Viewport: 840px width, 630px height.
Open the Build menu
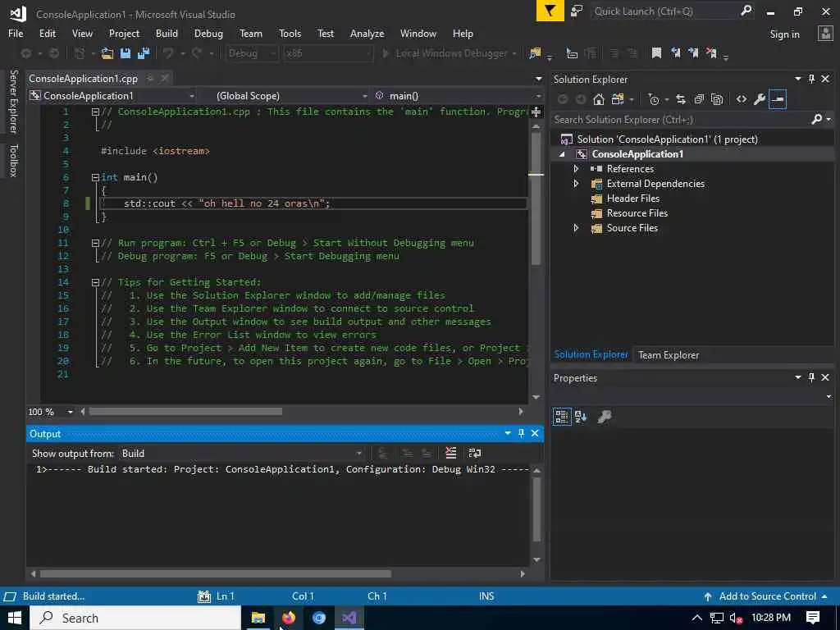pyautogui.click(x=167, y=33)
